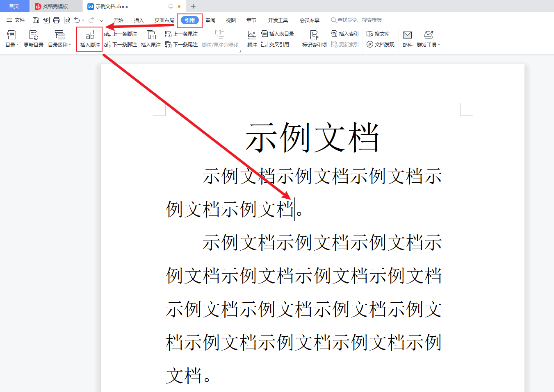554x392 pixels.
Task: Select the 插入脚注 (Insert Footnote) tool
Action: click(x=89, y=39)
